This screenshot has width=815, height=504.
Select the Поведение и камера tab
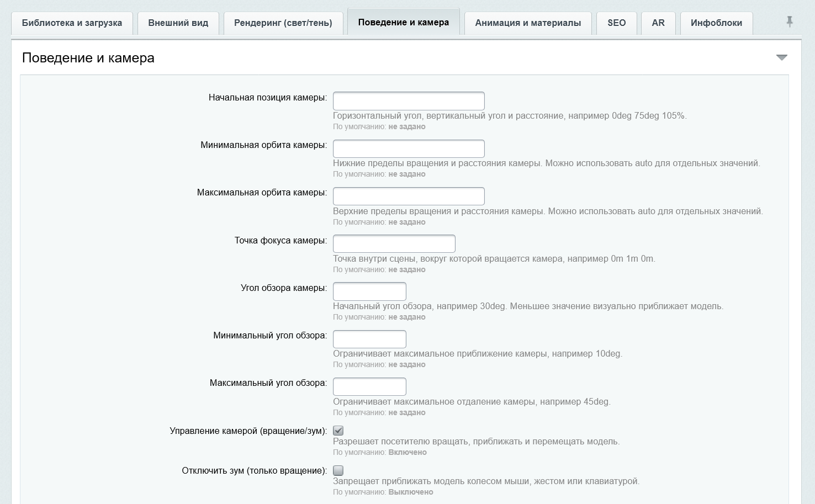[x=404, y=22]
